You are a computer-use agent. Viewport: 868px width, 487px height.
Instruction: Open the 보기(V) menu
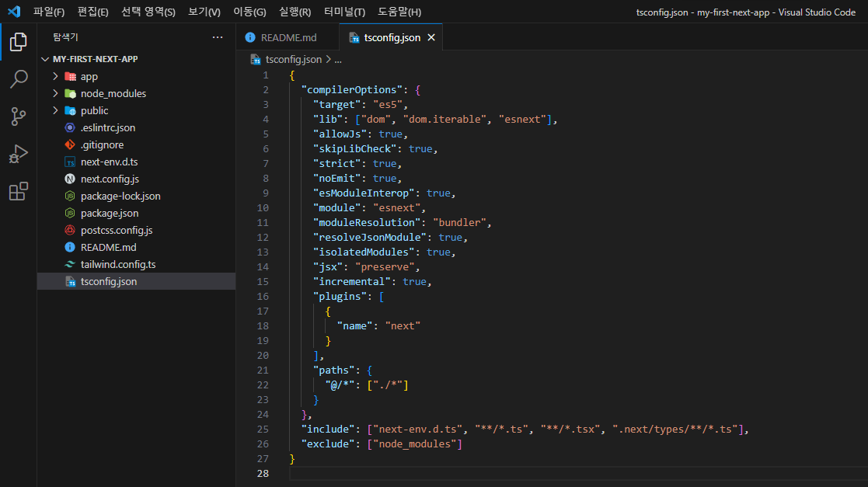click(x=204, y=12)
